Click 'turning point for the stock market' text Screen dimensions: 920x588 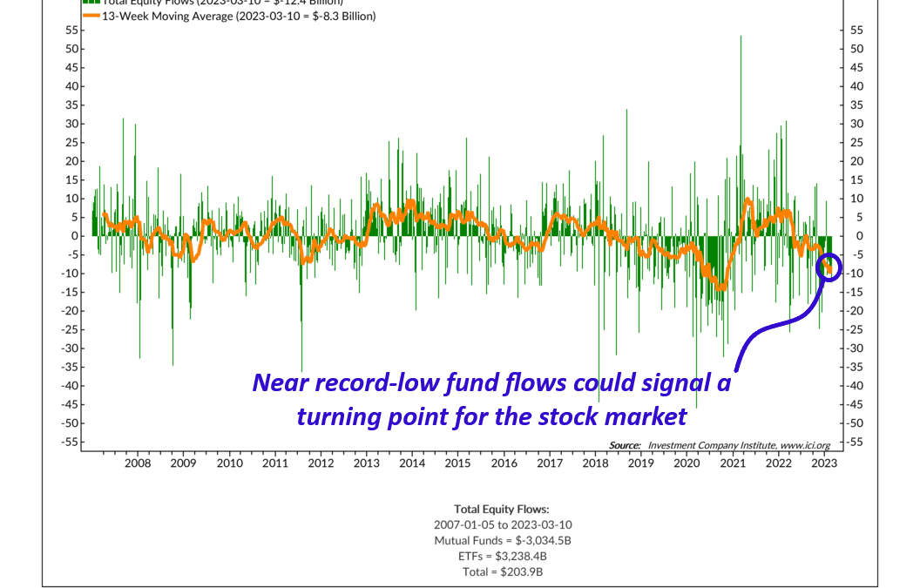491,416
